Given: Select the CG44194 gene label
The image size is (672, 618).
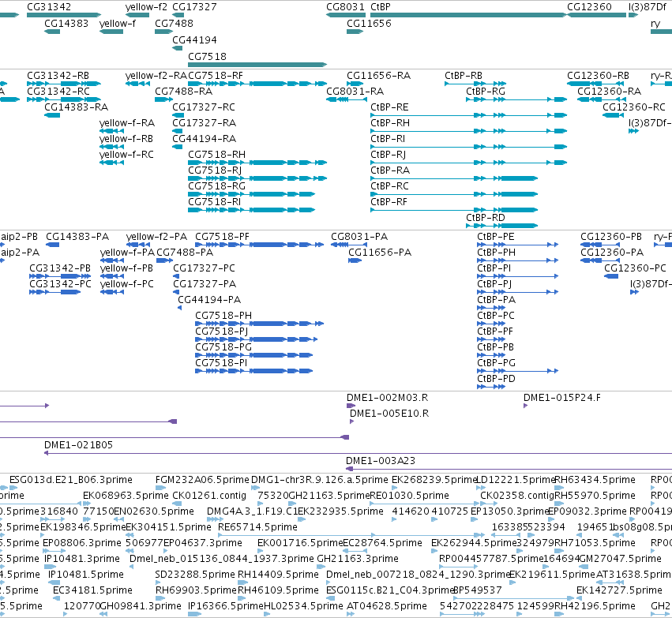Looking at the screenshot, I should (194, 39).
